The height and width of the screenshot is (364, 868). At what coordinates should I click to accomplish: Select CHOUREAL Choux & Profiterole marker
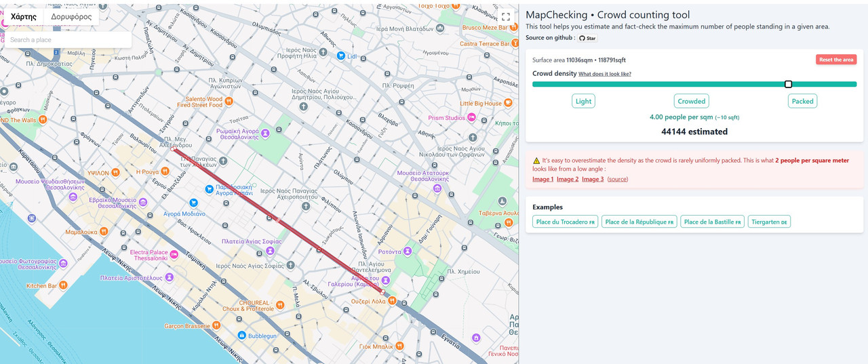click(279, 305)
